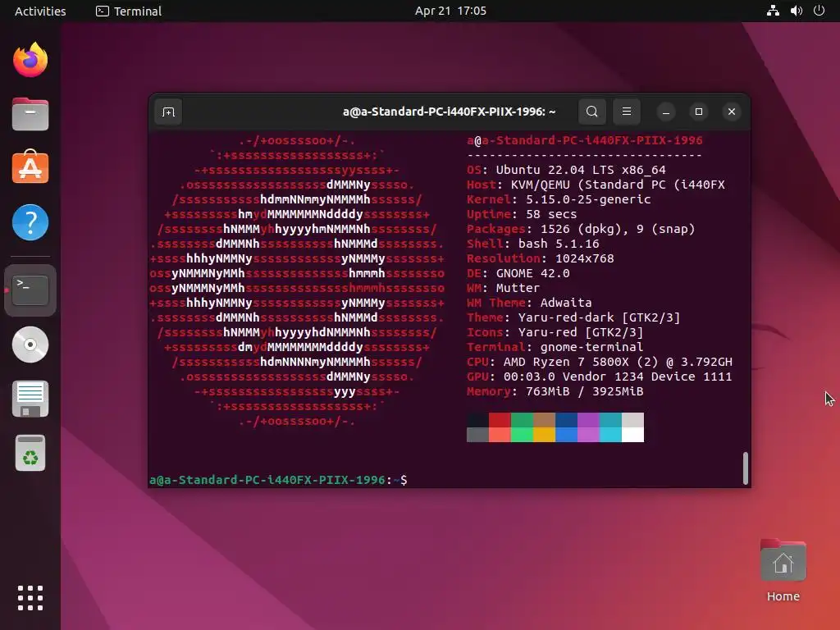This screenshot has height=630, width=840.
Task: Open the Terminal app menu in top bar
Action: tap(129, 11)
